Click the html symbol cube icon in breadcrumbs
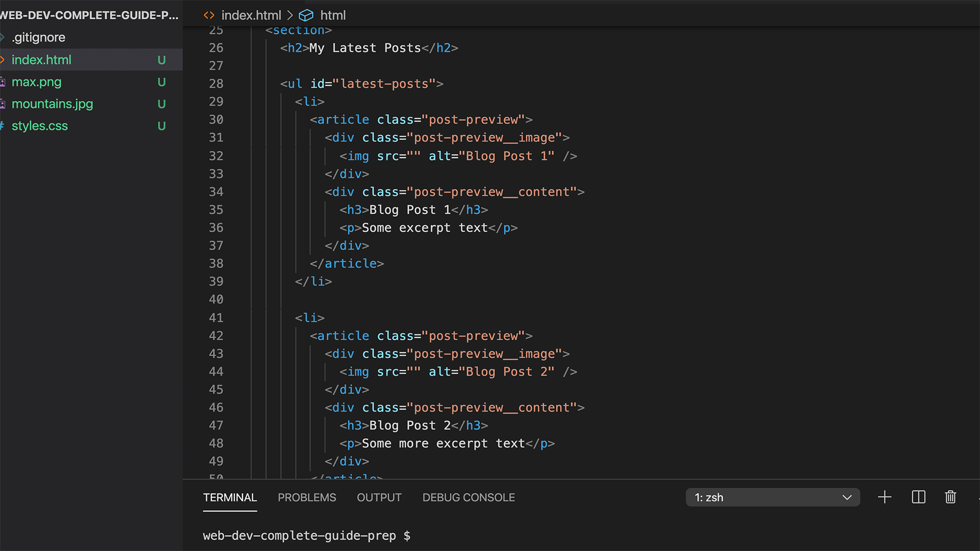The image size is (980, 551). coord(306,15)
